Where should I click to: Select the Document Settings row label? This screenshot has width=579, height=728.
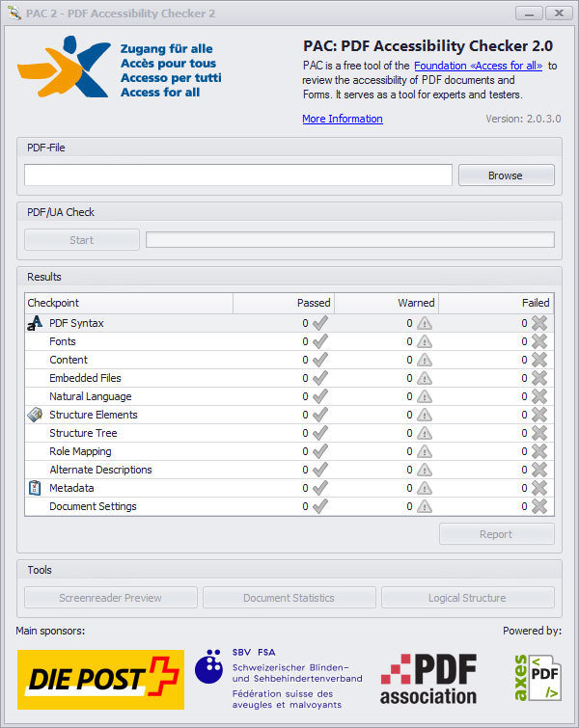point(93,506)
